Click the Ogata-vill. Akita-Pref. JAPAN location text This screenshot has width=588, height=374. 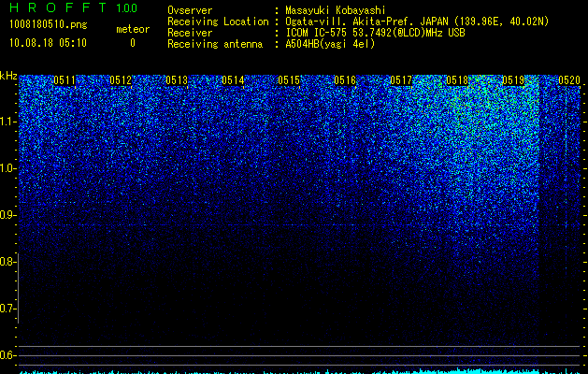pos(417,22)
